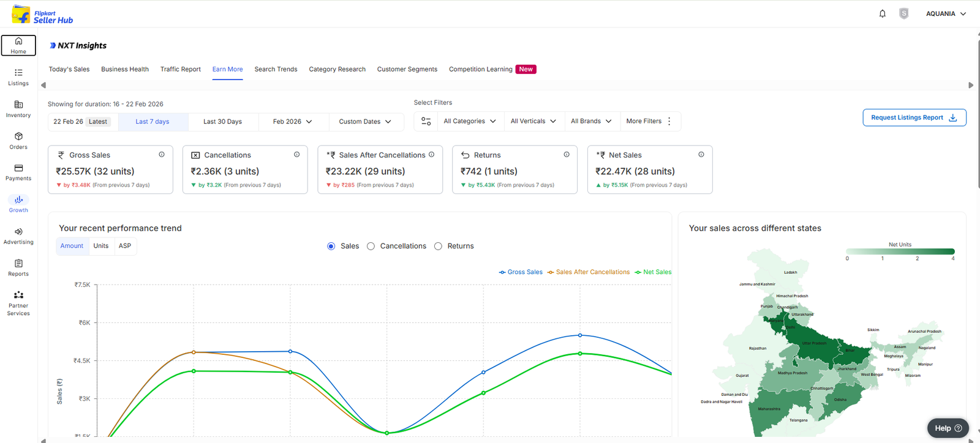This screenshot has height=443, width=980.
Task: Click Rajasthan on the map
Action: [758, 348]
